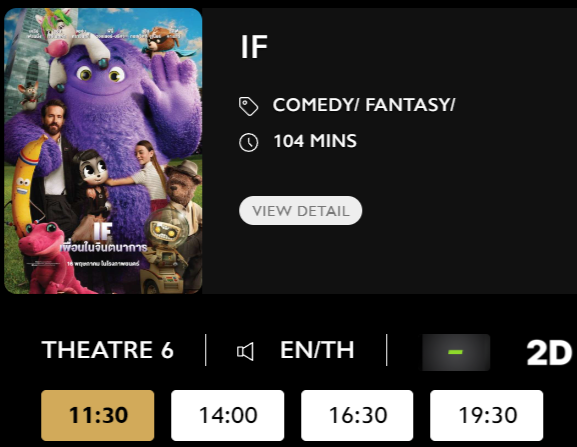Click the genre tag icon

(x=248, y=106)
